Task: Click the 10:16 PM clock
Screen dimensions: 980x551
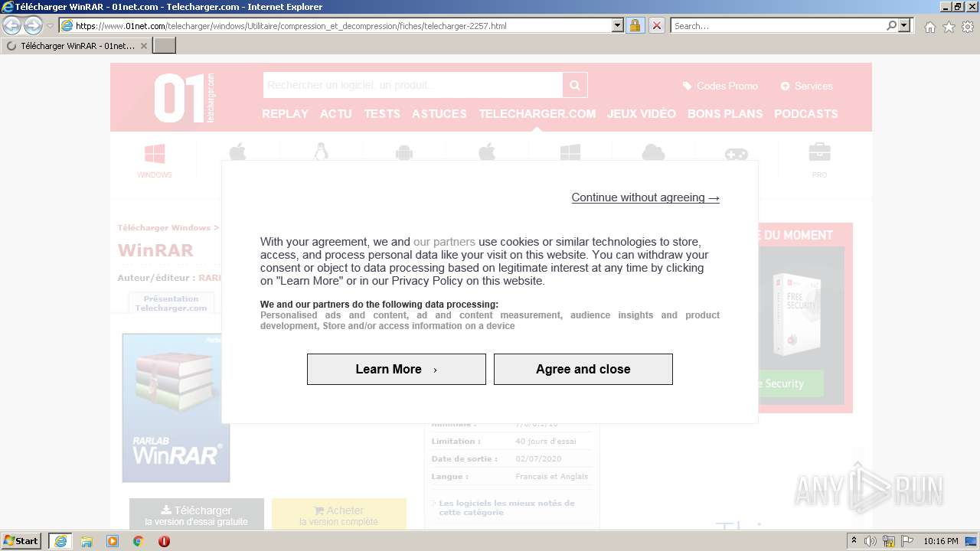Action: 941,541
